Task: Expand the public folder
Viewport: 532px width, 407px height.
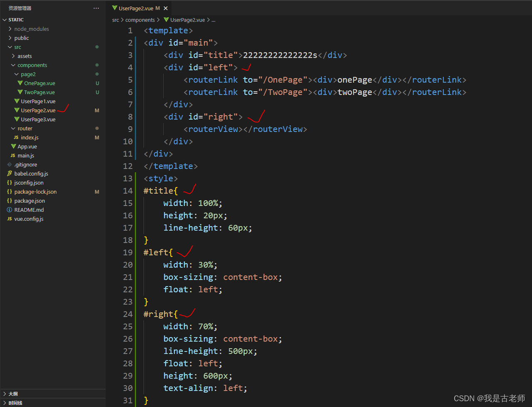Action: 22,38
